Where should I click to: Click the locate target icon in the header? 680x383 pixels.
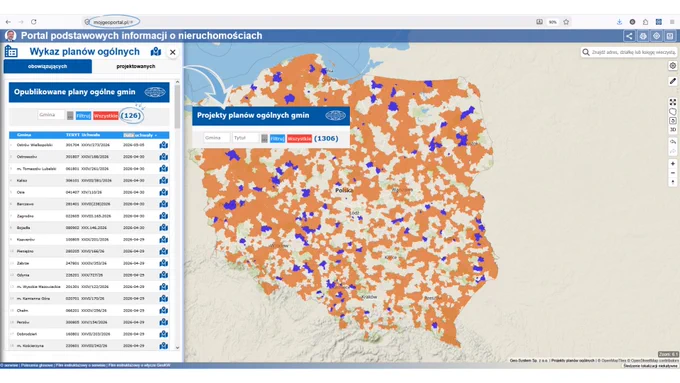click(x=657, y=36)
